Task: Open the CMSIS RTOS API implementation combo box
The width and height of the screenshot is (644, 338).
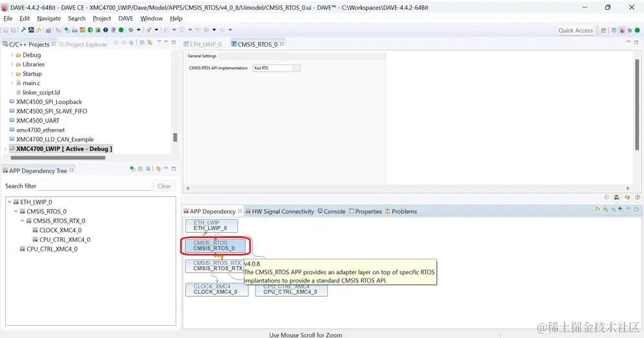Action: coord(277,68)
